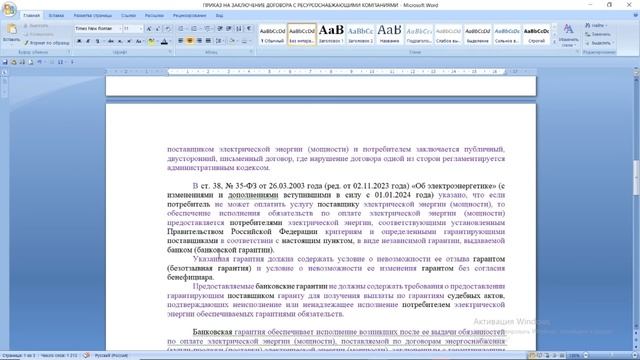
Task: Open the Разметка страницы (Page Layout) tab
Action: pos(93,16)
